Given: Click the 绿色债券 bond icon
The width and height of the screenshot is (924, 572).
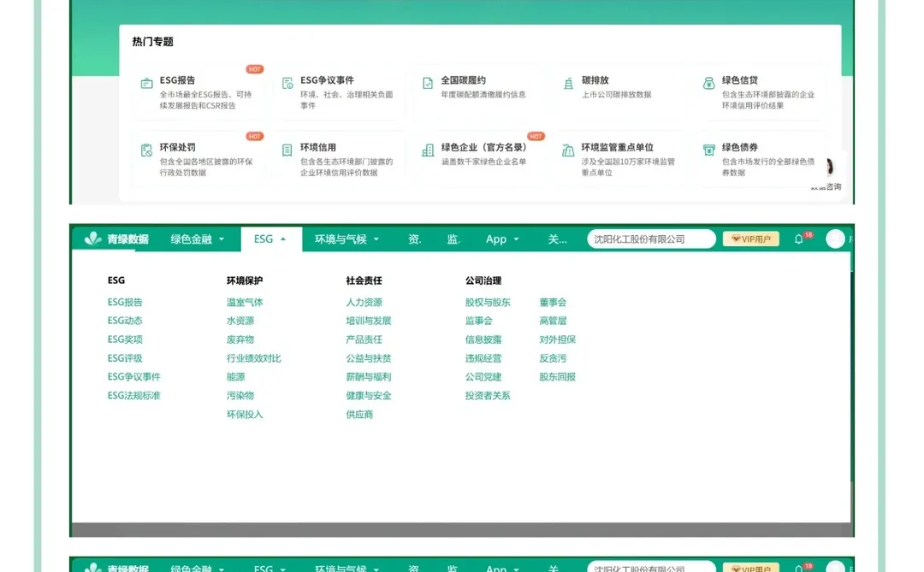Looking at the screenshot, I should tap(708, 150).
